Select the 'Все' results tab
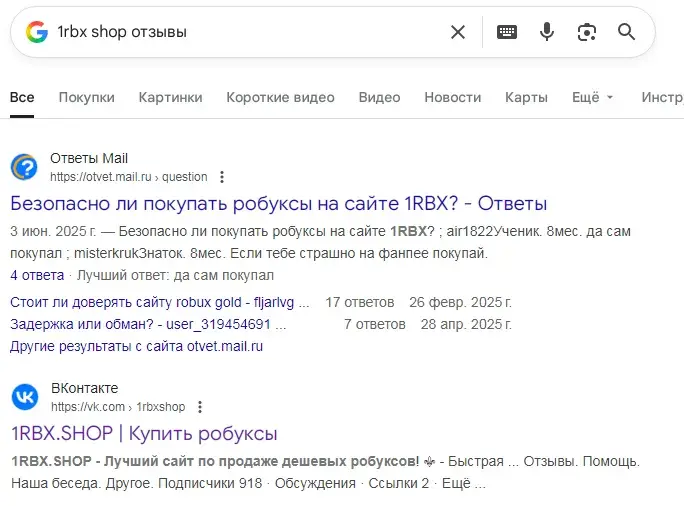 coord(22,97)
